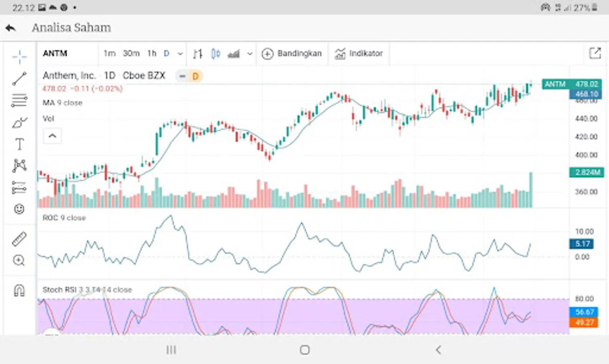This screenshot has width=609, height=364.
Task: Open the emoji sticker tool
Action: tap(19, 209)
